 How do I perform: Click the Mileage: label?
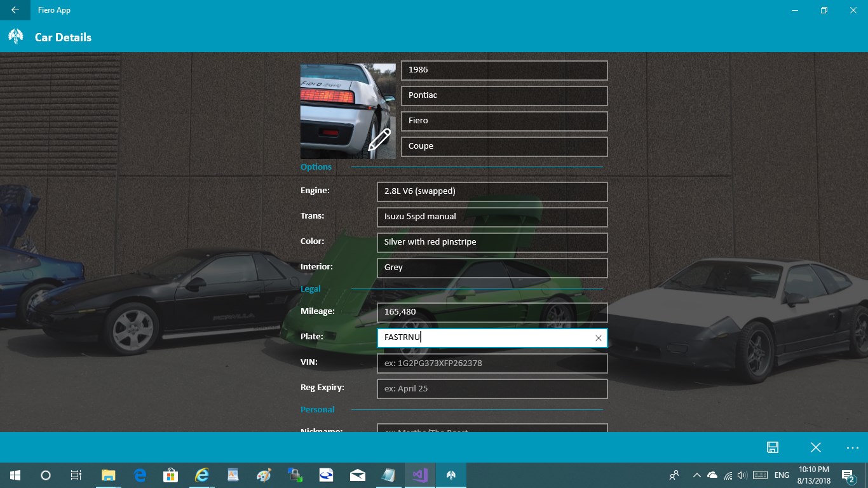click(x=318, y=311)
